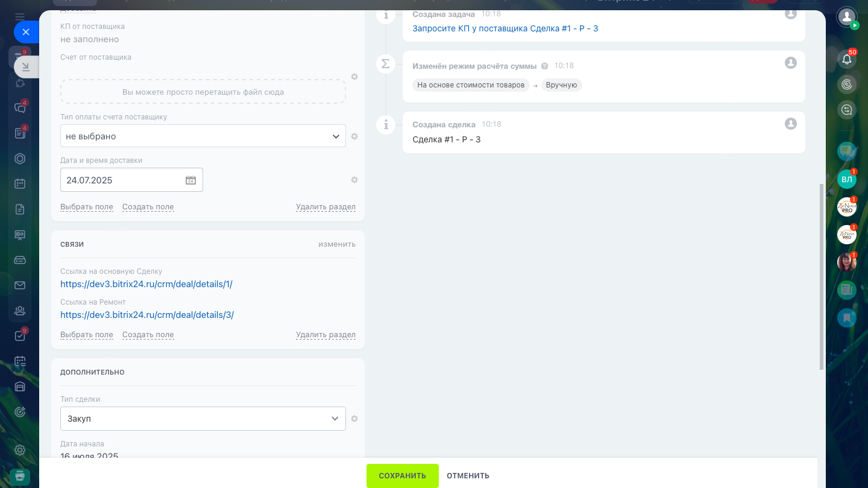The image size is (868, 488).
Task: Open the user profile avatar at top right
Action: tap(847, 17)
